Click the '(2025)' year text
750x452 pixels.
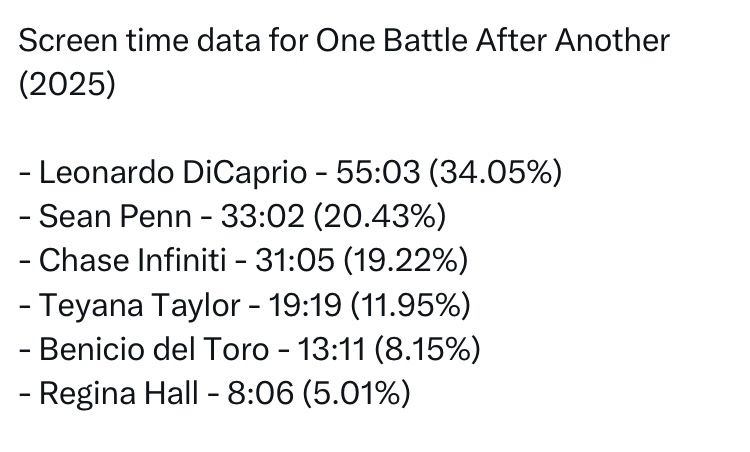pyautogui.click(x=67, y=85)
